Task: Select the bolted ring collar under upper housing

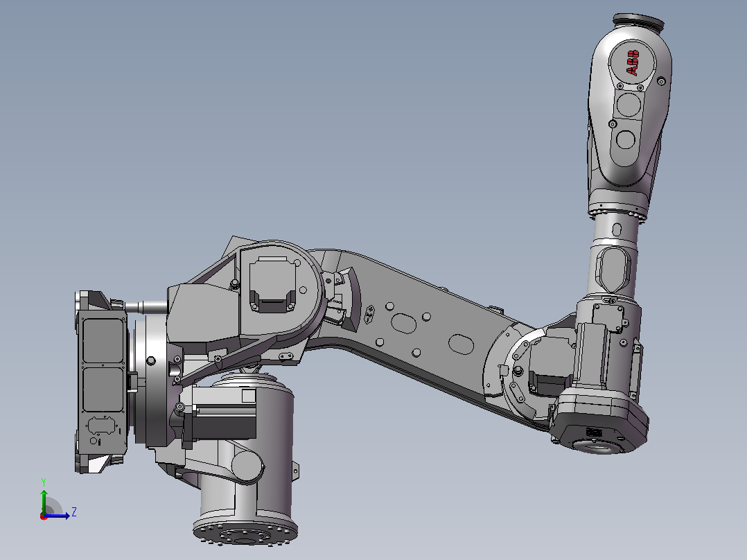Action: tap(617, 210)
